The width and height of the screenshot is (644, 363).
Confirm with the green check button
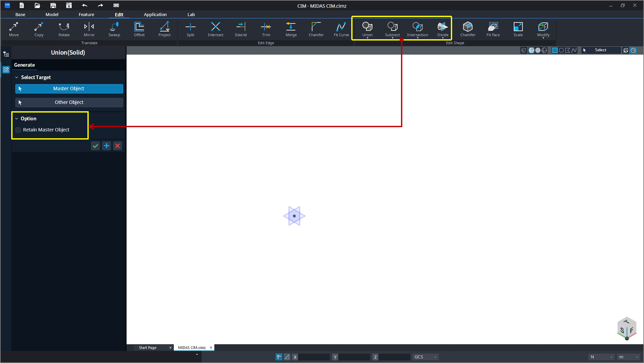[95, 146]
